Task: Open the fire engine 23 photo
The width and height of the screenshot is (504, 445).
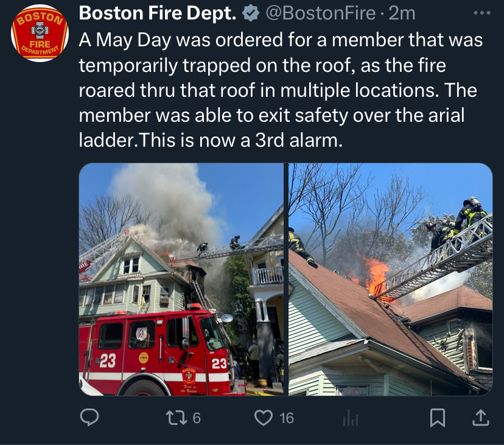Action: pos(181,279)
